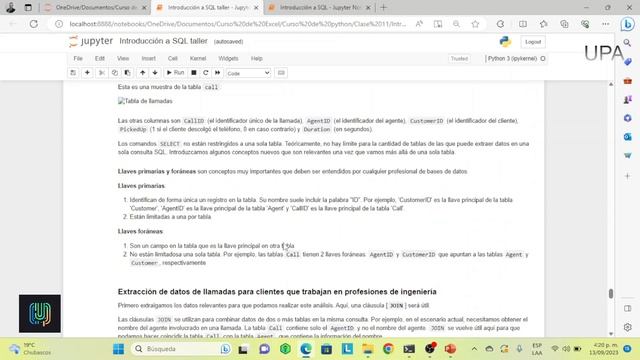The width and height of the screenshot is (640, 360).
Task: Run the selected cell
Action: pos(176,73)
